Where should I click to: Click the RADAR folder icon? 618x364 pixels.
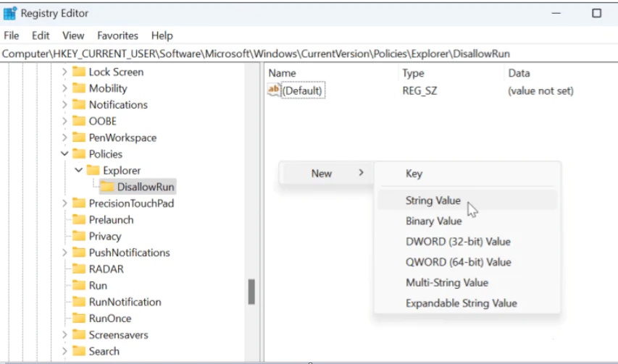pyautogui.click(x=79, y=269)
